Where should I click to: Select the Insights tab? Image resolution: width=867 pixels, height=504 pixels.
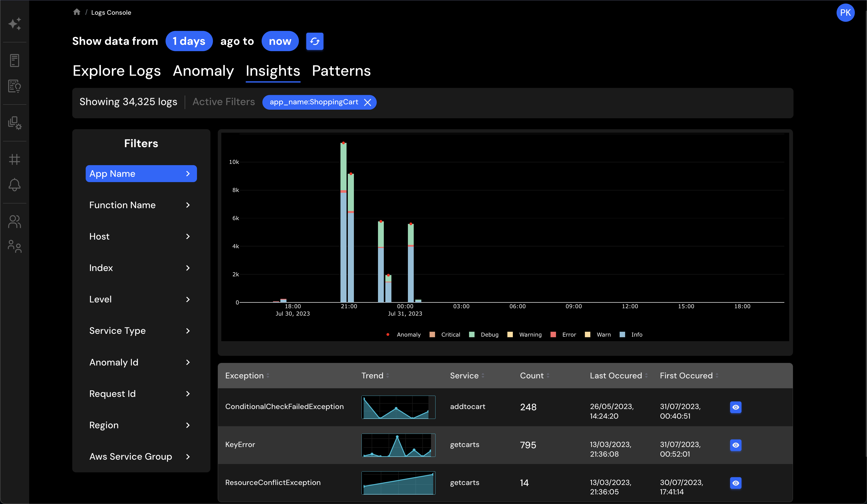(x=273, y=71)
